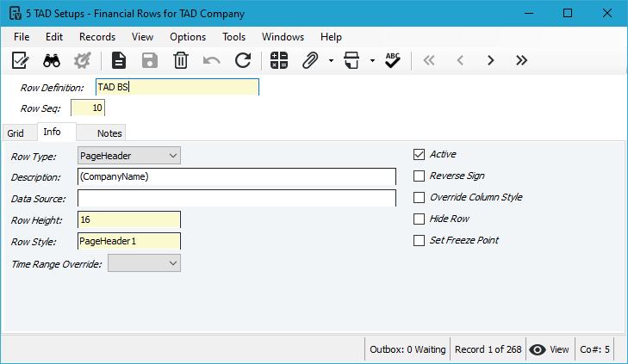Click the undo arrow icon

211,61
